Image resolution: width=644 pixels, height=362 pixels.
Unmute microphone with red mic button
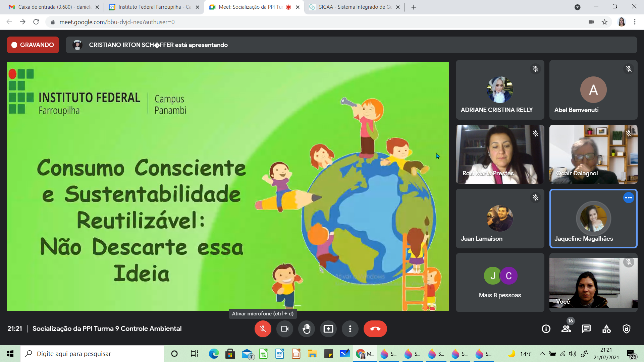263,329
